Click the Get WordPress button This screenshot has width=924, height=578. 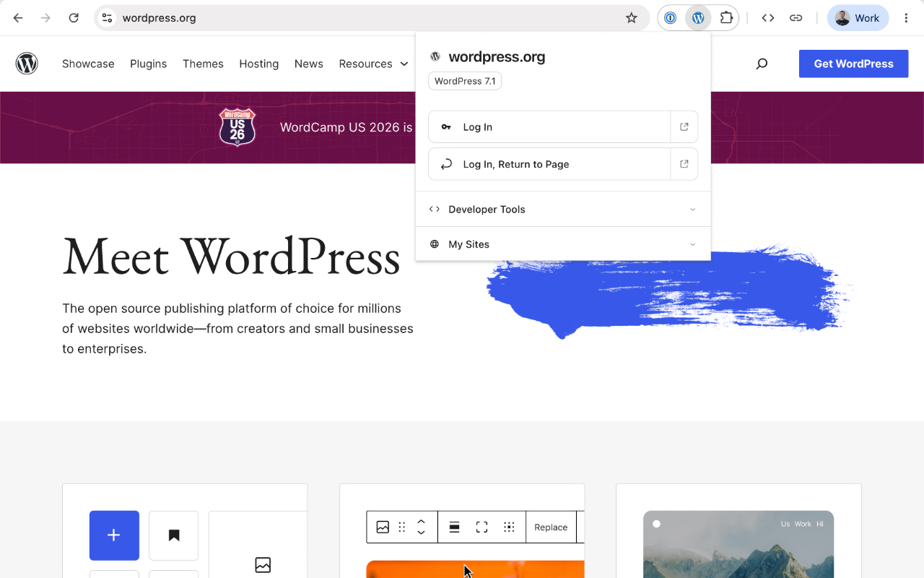pyautogui.click(x=853, y=64)
